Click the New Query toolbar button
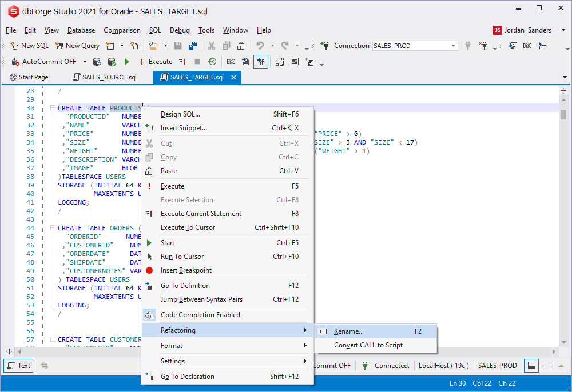This screenshot has height=392, width=572. 77,46
